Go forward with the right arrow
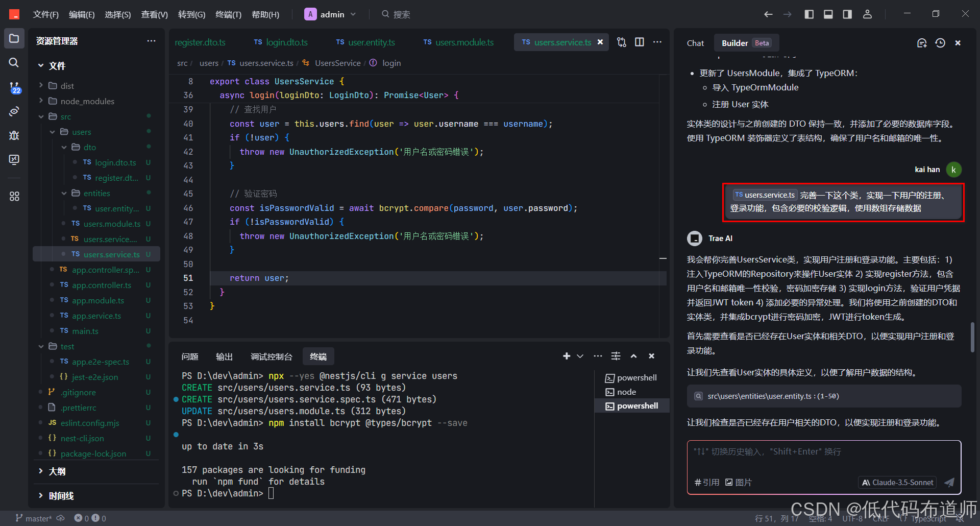 click(788, 14)
